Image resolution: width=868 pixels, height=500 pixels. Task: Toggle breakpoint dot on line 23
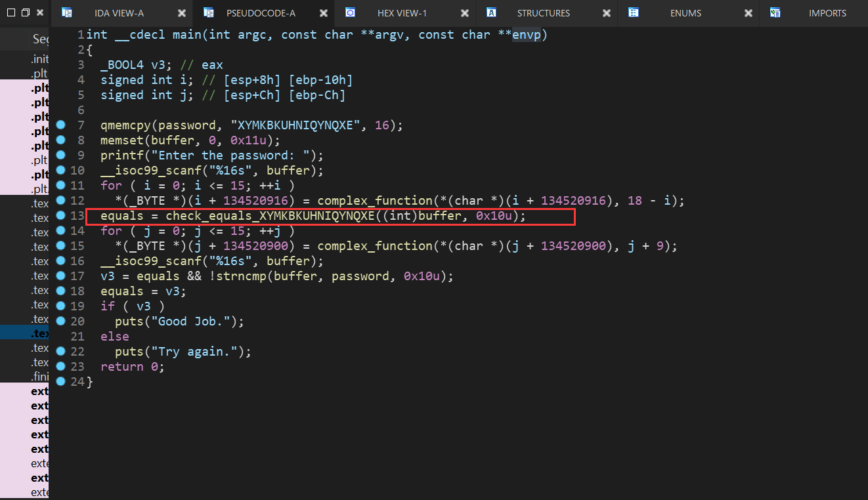pos(61,366)
